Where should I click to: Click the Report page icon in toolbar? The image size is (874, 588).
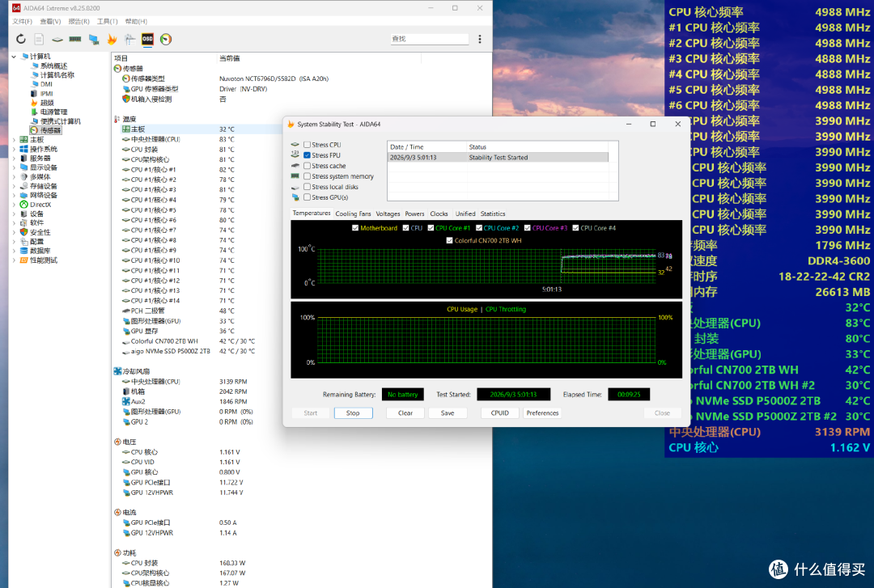pos(39,39)
